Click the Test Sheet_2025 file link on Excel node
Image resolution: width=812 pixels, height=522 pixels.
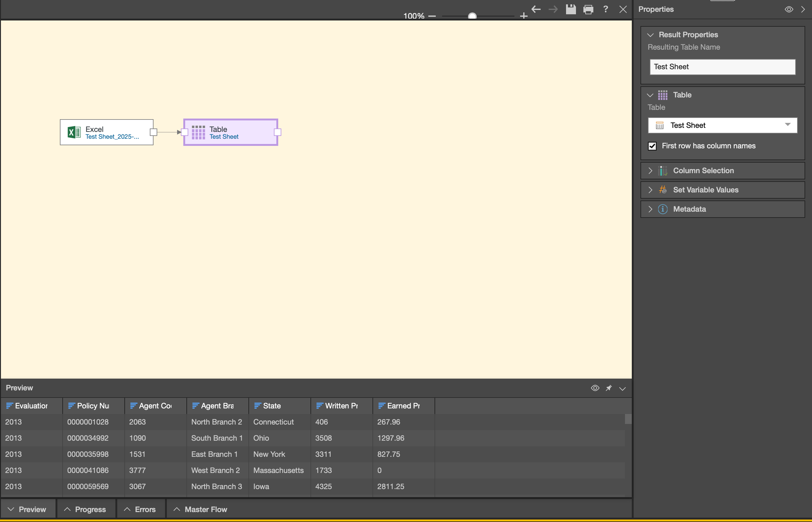coord(112,137)
